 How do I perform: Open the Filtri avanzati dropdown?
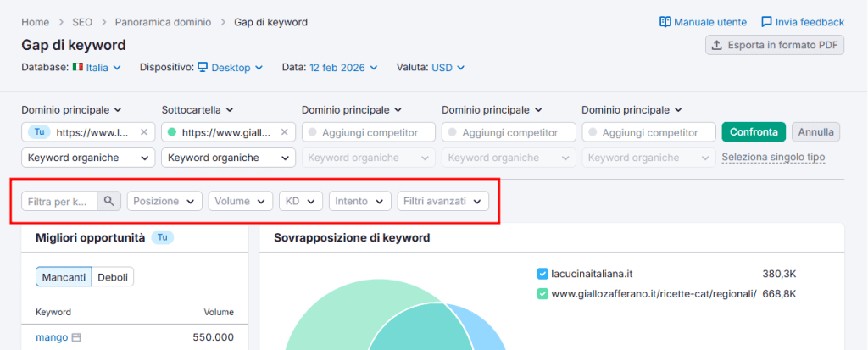[442, 201]
